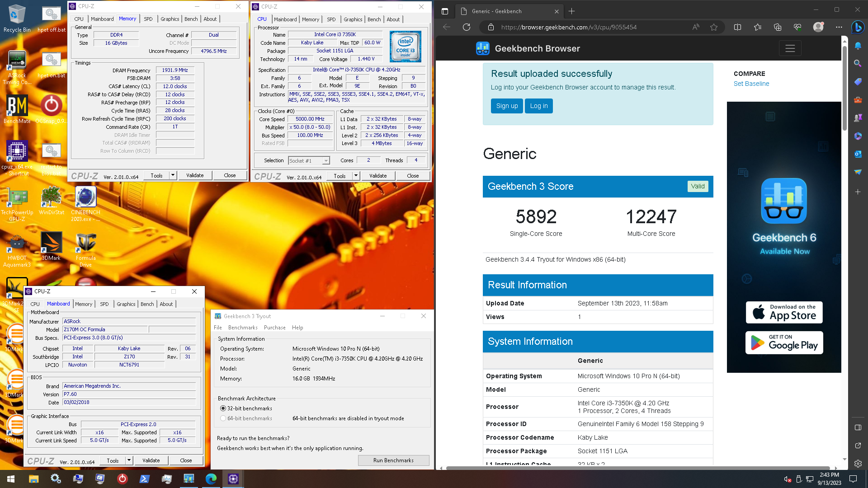The height and width of the screenshot is (488, 868).
Task: Click the browser address bar URL
Action: click(x=568, y=27)
